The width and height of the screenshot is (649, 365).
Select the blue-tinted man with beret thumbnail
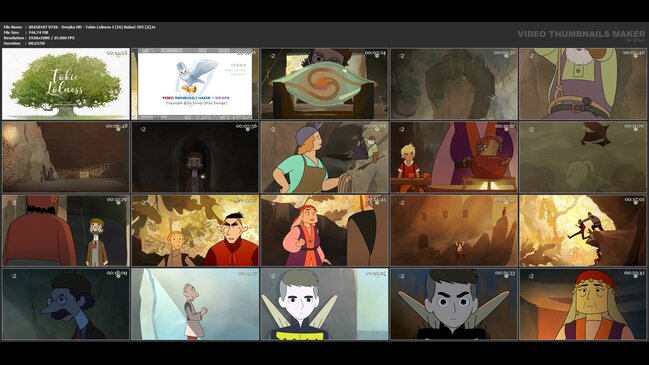66,304
